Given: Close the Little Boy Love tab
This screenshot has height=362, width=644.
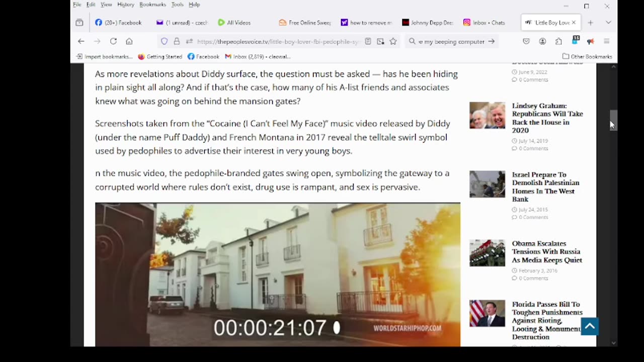Looking at the screenshot, I should pos(574,23).
